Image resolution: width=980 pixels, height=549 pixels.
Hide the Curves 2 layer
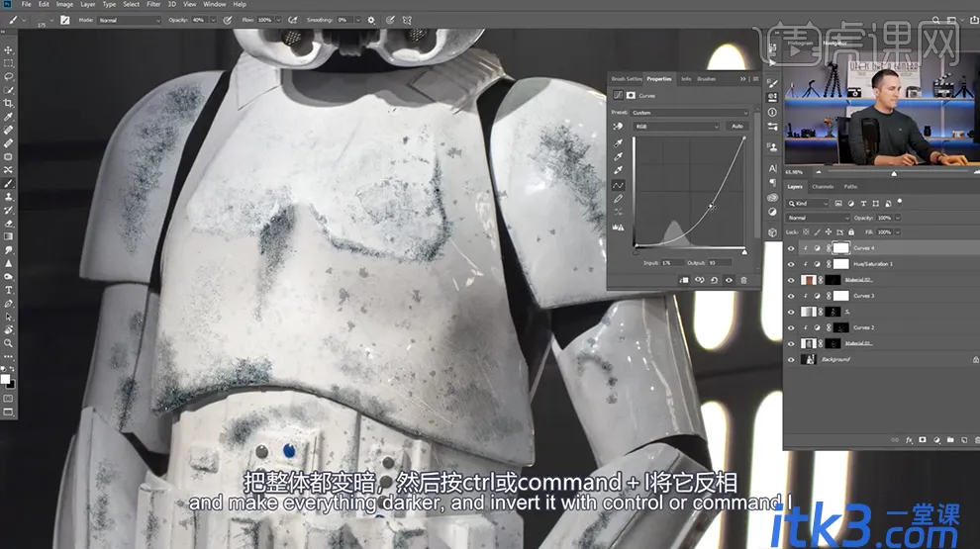791,327
